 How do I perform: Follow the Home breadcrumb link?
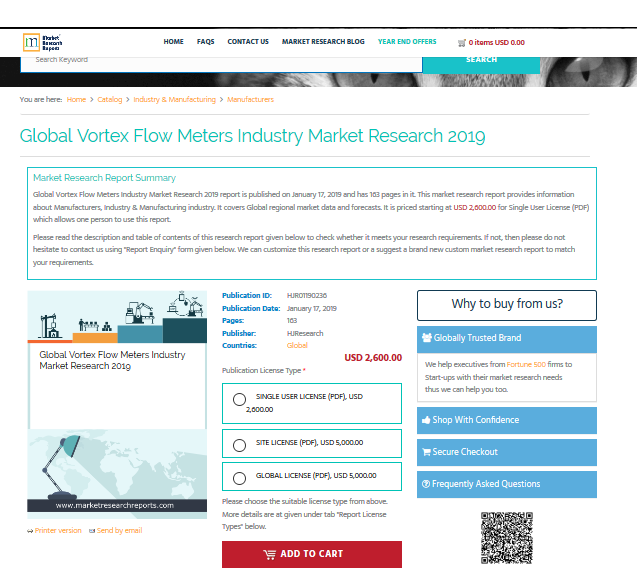(x=76, y=100)
